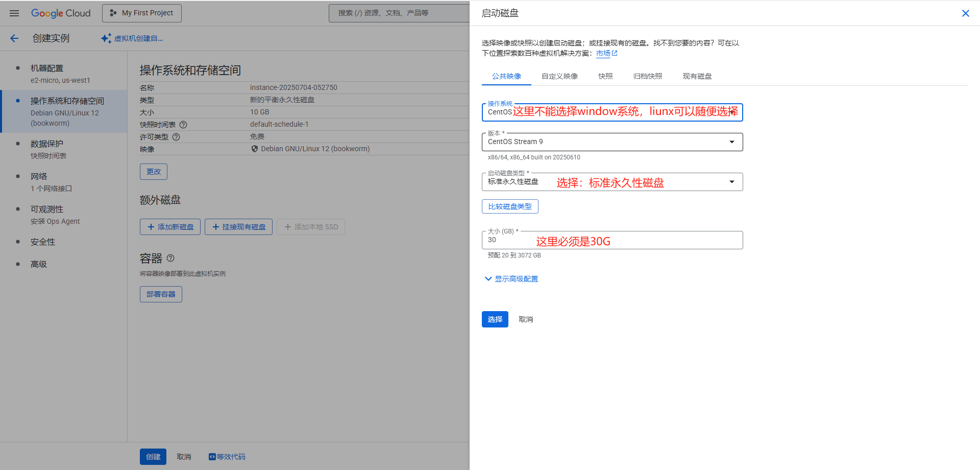The image size is (980, 470).
Task: Click the 额外磁盘 heading
Action: tap(160, 200)
